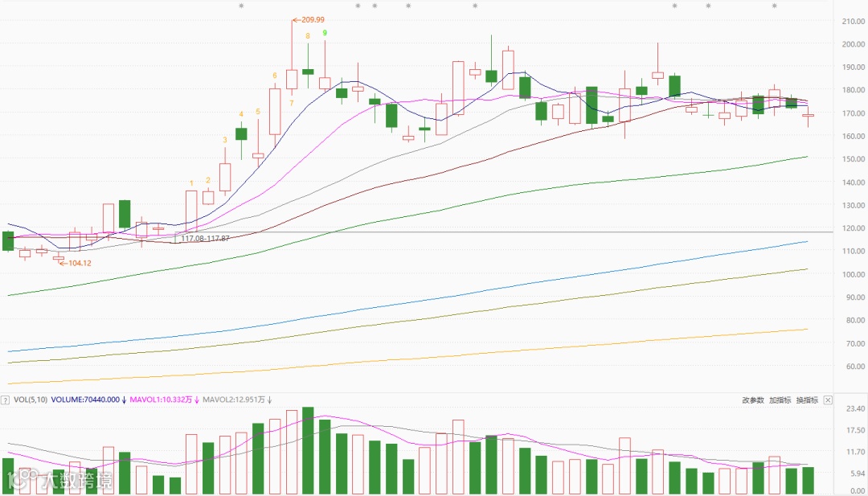Click the 130.00 price axis label
Image resolution: width=868 pixels, height=496 pixels.
pyautogui.click(x=853, y=205)
